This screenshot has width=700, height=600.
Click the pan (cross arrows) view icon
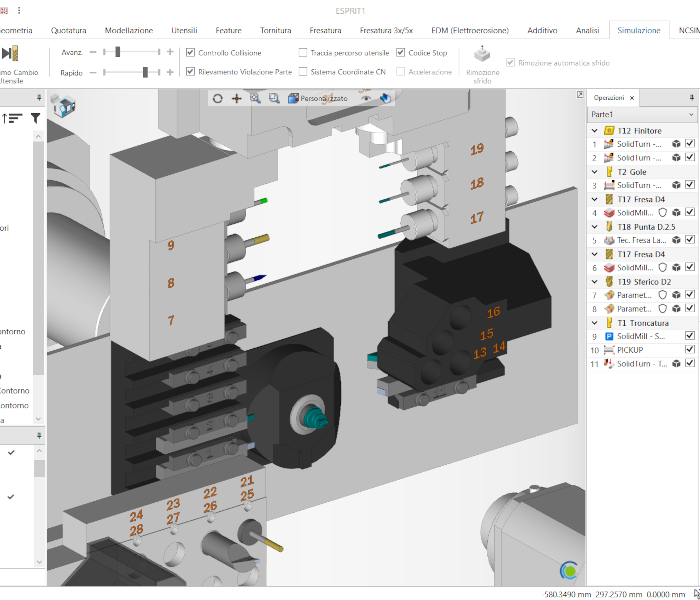(236, 98)
